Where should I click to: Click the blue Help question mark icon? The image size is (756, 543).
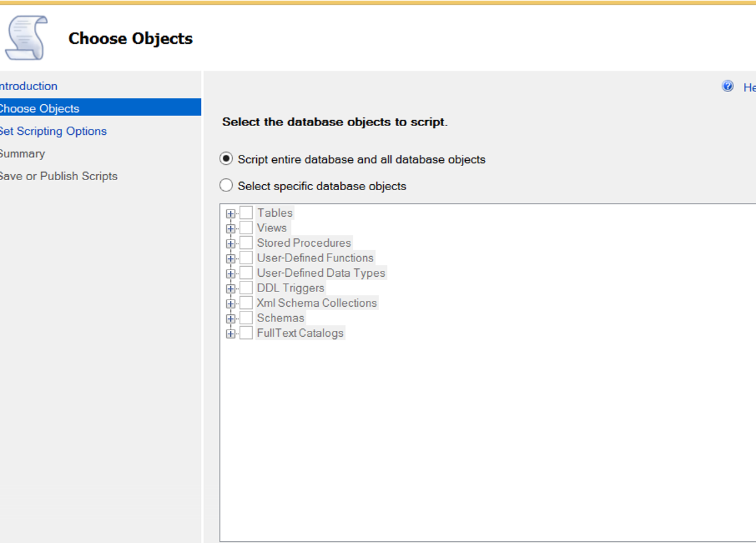point(727,86)
